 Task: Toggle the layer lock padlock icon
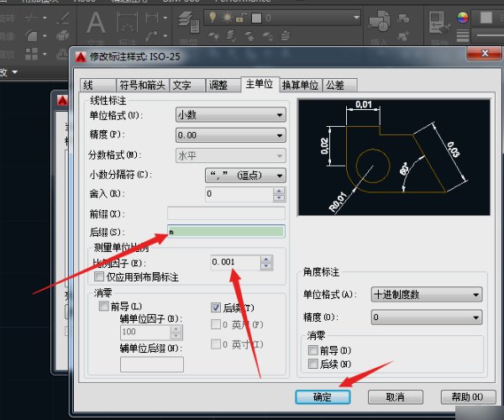(241, 18)
